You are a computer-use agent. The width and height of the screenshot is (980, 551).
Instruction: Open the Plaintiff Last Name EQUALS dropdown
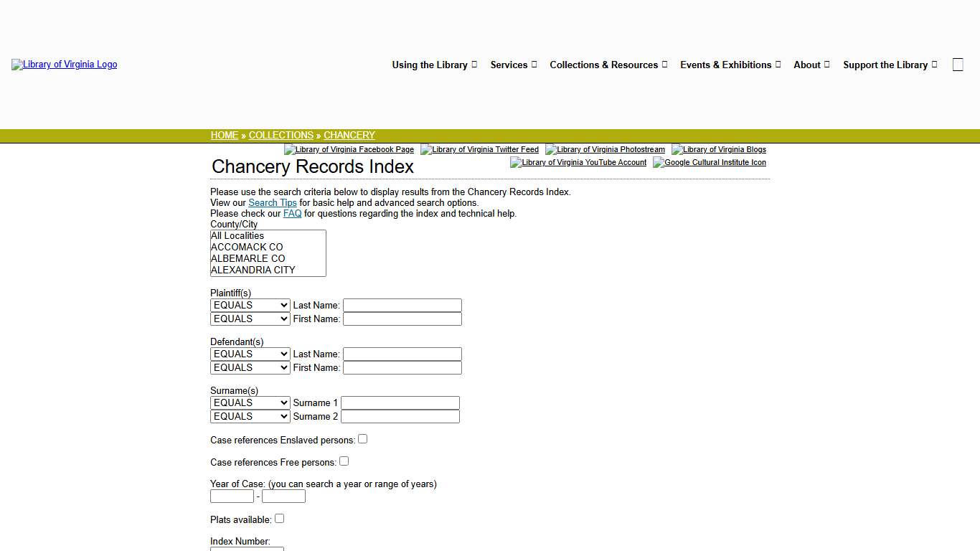tap(250, 305)
